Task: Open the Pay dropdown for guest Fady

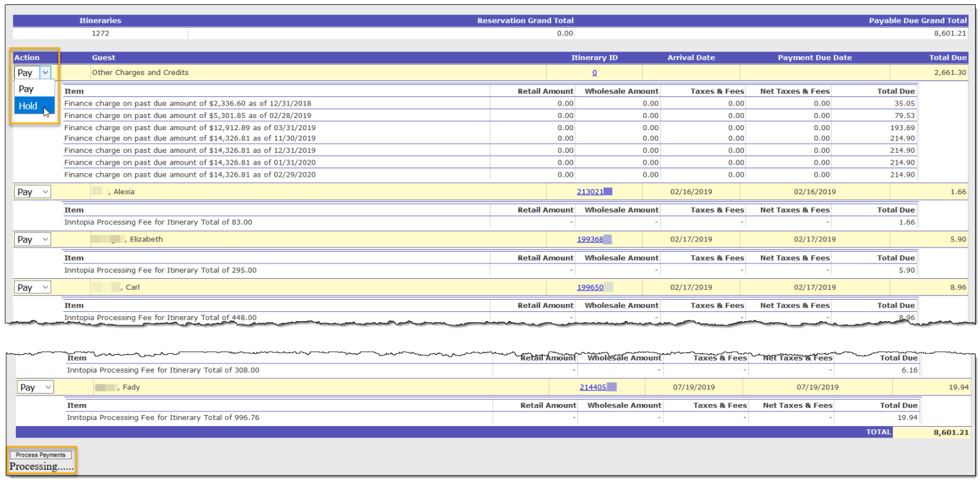Action: [36, 387]
